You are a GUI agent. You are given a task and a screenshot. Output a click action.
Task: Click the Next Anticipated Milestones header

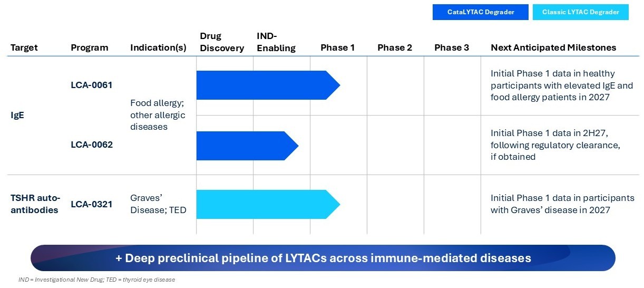553,47
